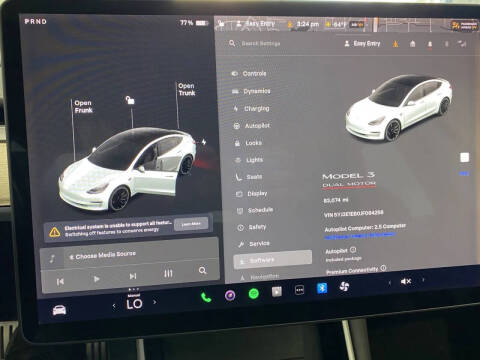
Task: Tap the Autopilot info circle icon
Action: click(x=353, y=250)
